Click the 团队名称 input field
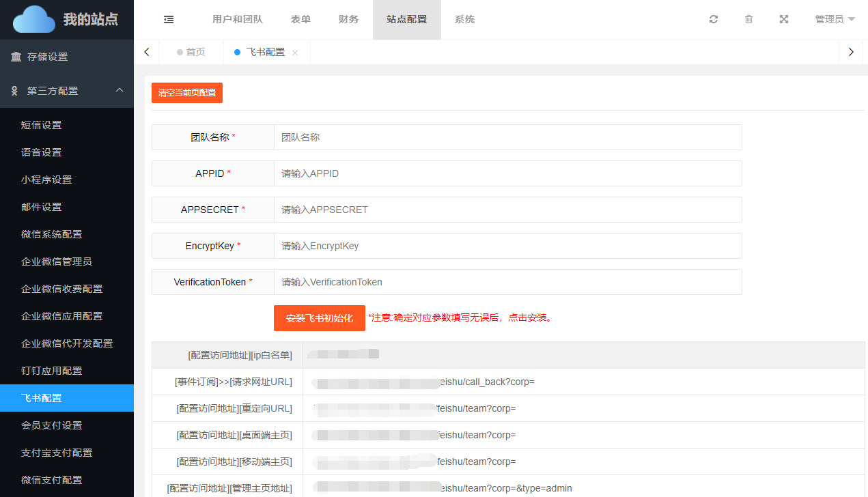 pyautogui.click(x=507, y=137)
